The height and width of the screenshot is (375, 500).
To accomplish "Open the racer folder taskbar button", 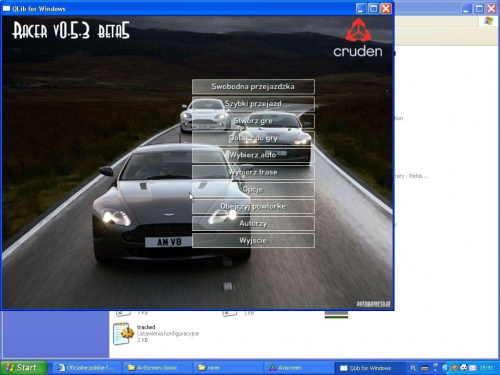I will 227,368.
